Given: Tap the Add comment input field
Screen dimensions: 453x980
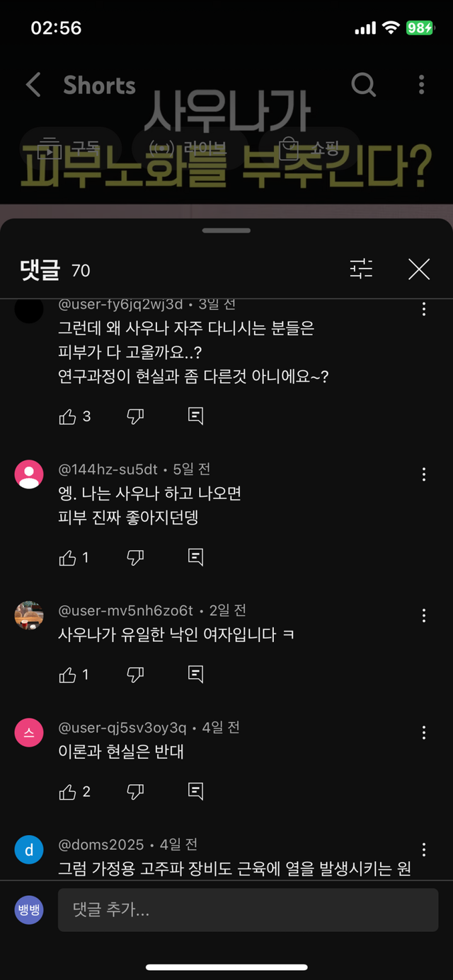Looking at the screenshot, I should coord(248,910).
